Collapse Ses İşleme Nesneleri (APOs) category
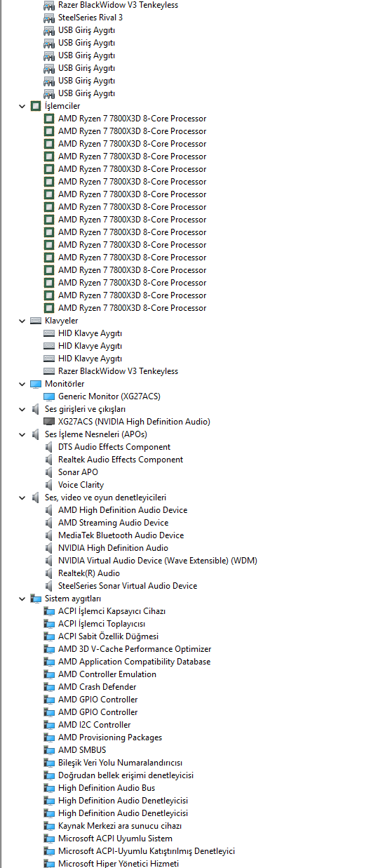The width and height of the screenshot is (385, 868). 22,434
